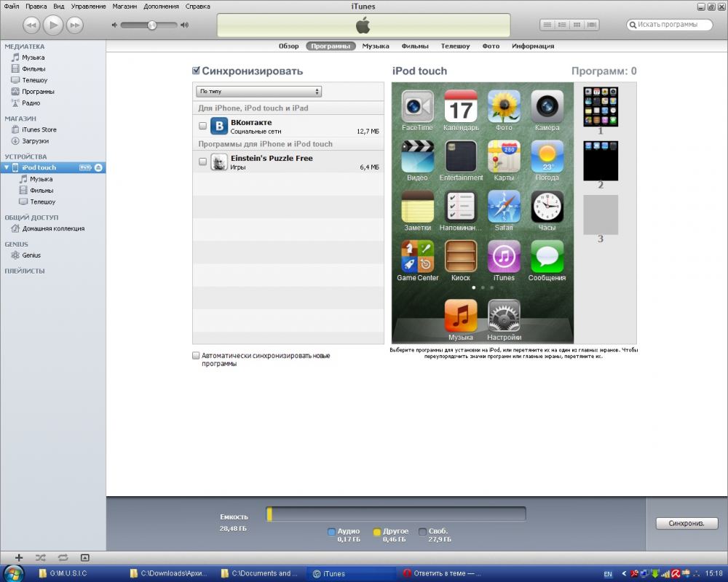Click the Next track button
Screen dimensions: 728x582
(x=75, y=25)
